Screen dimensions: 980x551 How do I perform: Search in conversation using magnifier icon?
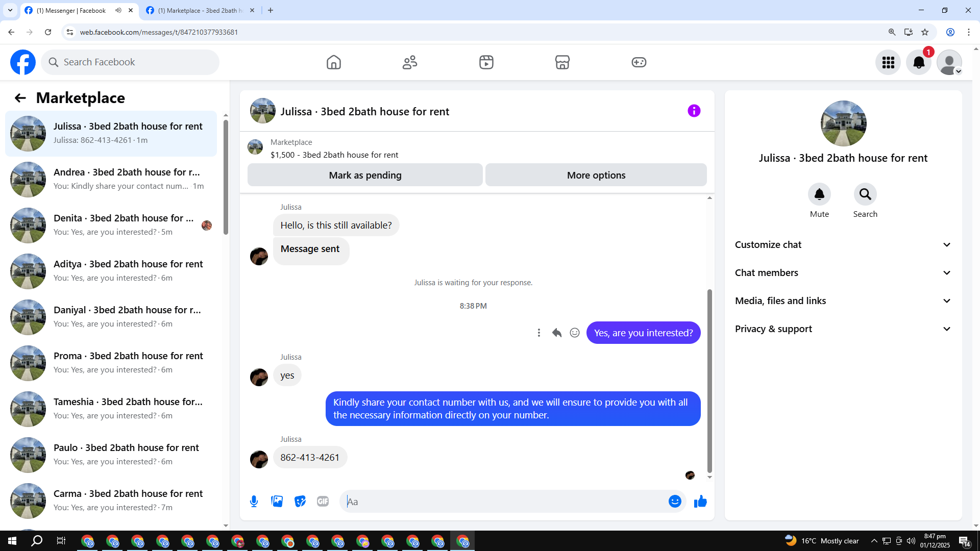[865, 194]
